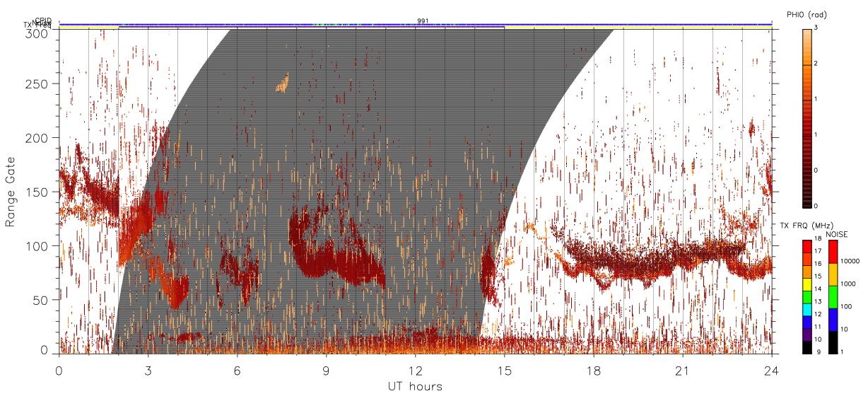The image size is (868, 401).
Task: Click the x-axis tick label '24'
Action: coord(771,371)
